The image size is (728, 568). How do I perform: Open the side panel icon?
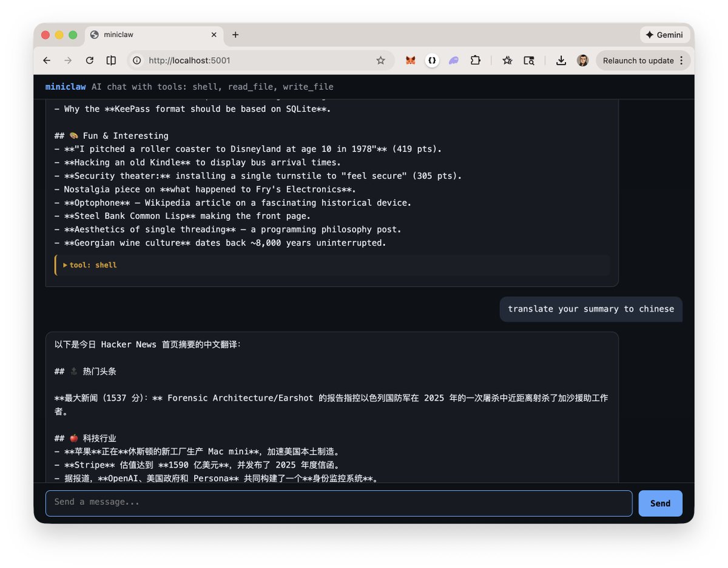(x=111, y=61)
